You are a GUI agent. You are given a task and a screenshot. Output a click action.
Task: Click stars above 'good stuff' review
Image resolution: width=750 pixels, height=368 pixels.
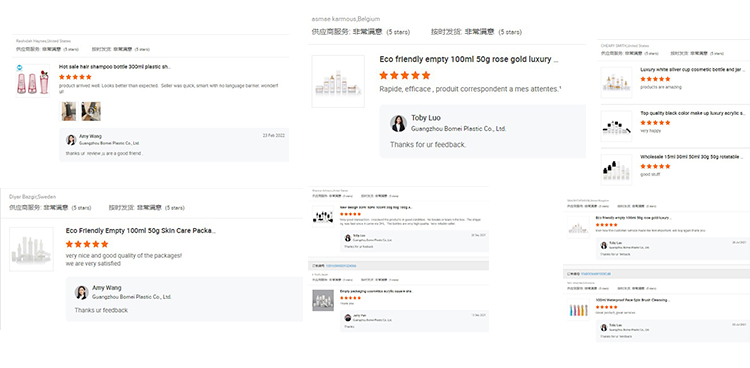(x=655, y=166)
